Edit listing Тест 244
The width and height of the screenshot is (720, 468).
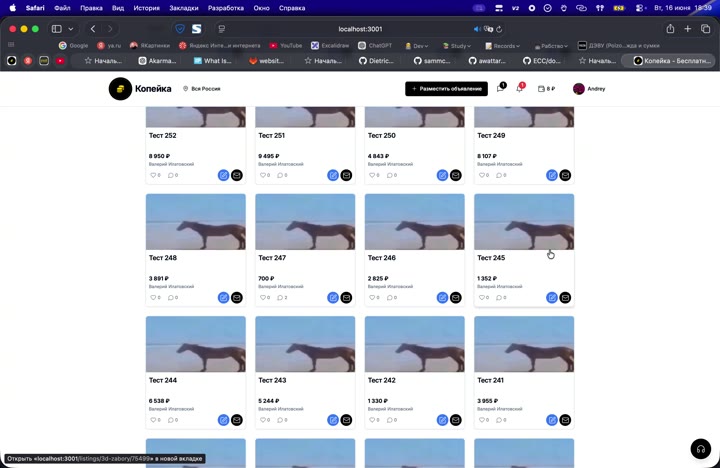point(223,420)
